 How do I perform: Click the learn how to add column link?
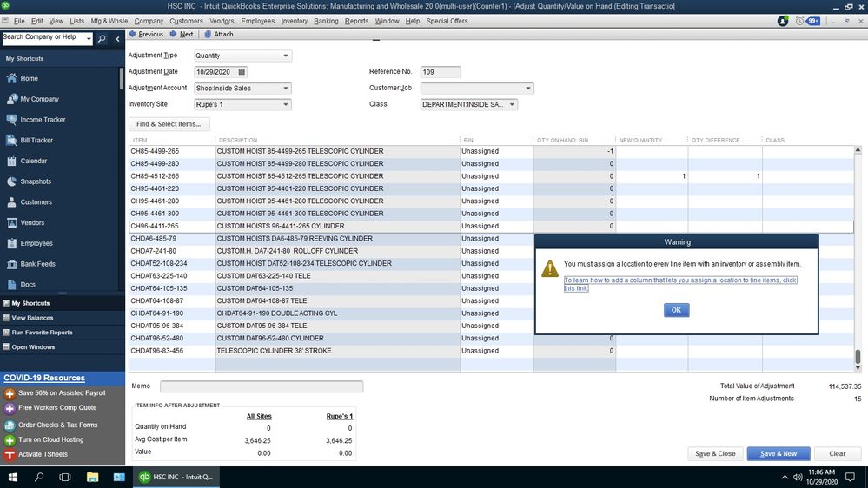(680, 284)
